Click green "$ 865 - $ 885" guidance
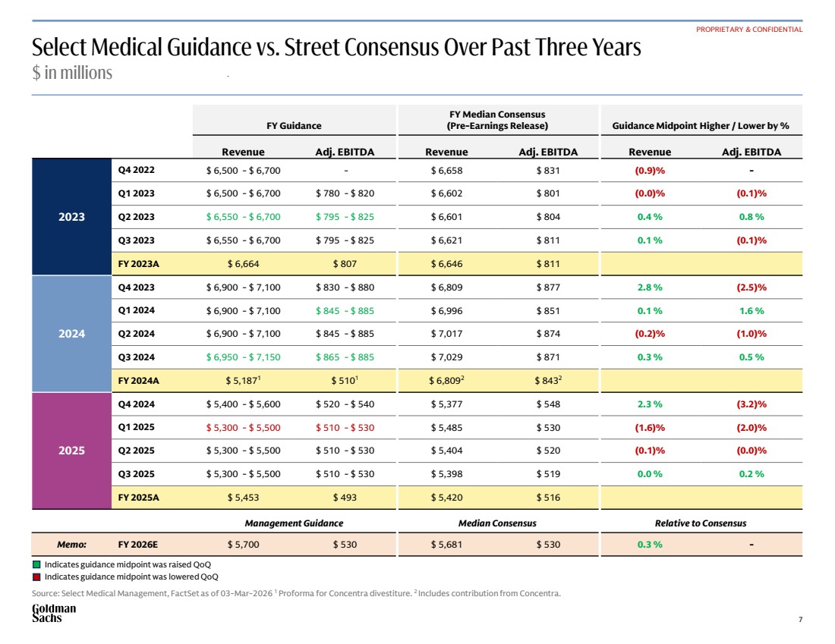 [x=345, y=357]
